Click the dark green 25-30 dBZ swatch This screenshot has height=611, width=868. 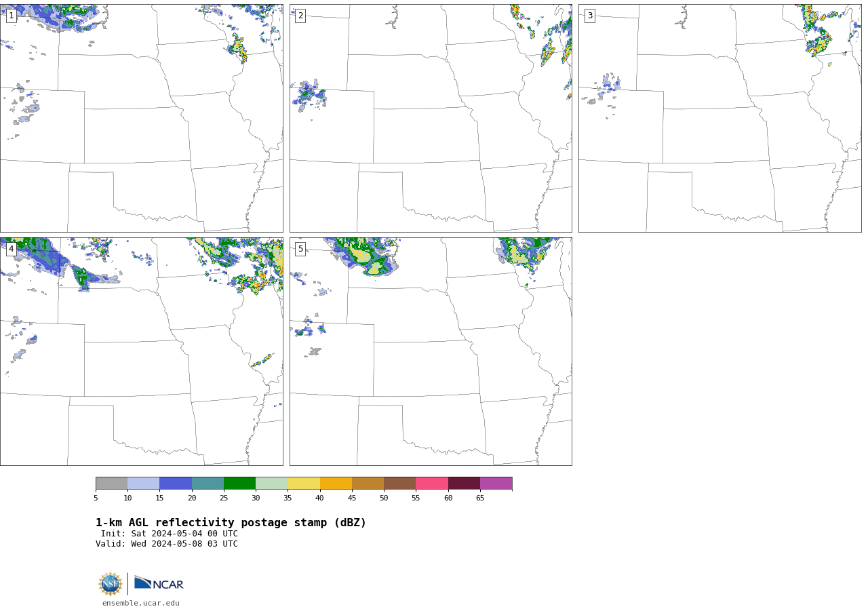239,483
